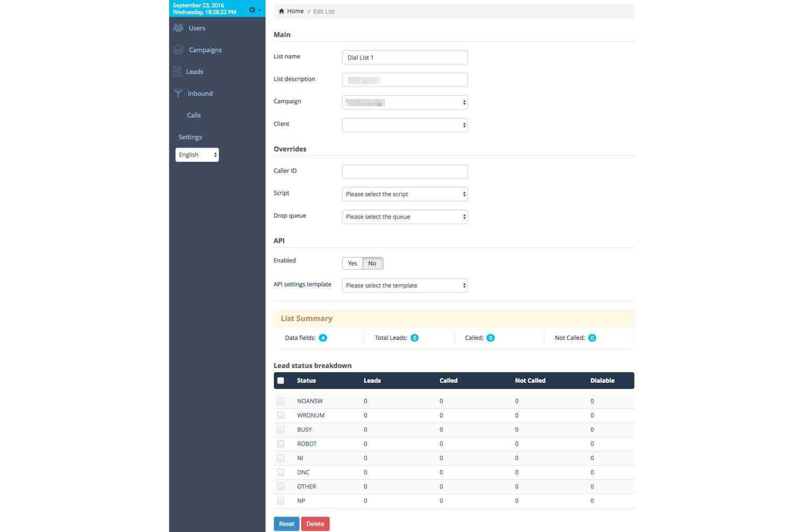
Task: Open Calls in the sidebar menu
Action: [194, 115]
